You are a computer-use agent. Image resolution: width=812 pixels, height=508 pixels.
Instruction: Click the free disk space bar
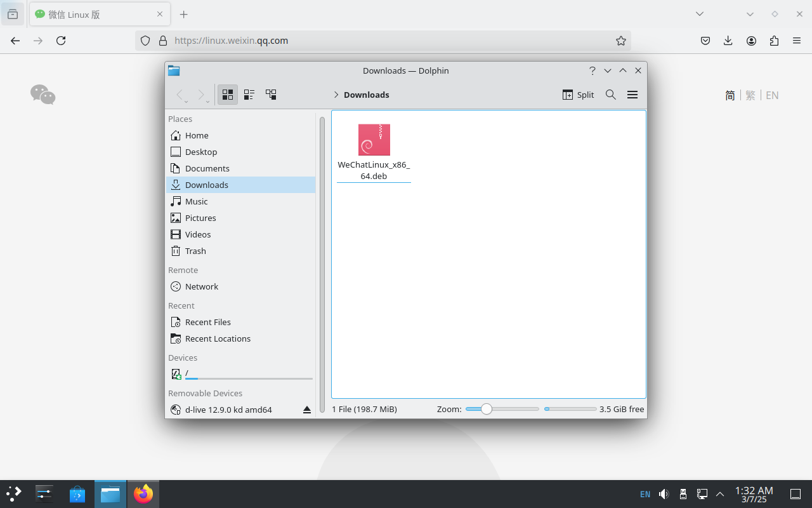pos(570,409)
